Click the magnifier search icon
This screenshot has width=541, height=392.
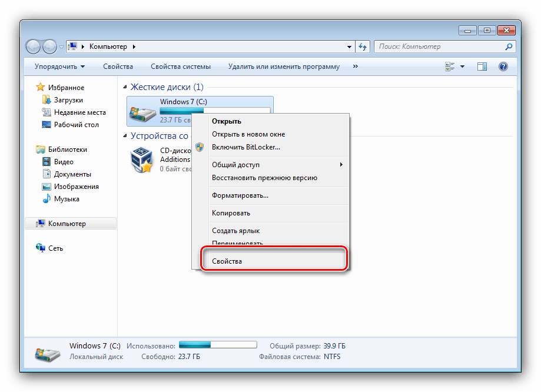point(509,46)
